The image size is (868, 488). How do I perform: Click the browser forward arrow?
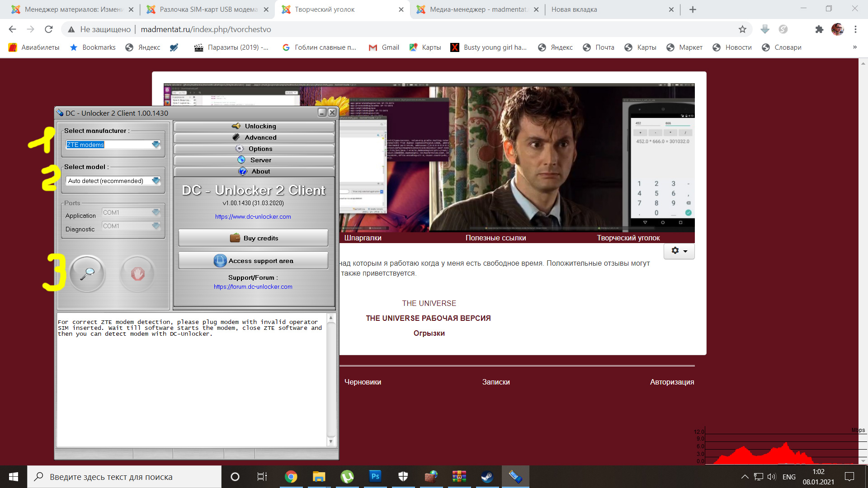30,29
